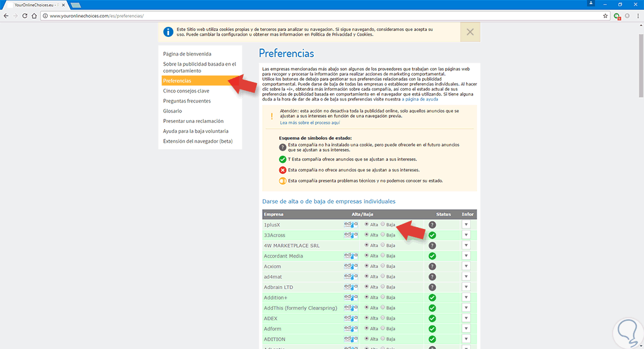The image size is (644, 349).
Task: Click the edaa logo for Acxiom
Action: pos(351,266)
